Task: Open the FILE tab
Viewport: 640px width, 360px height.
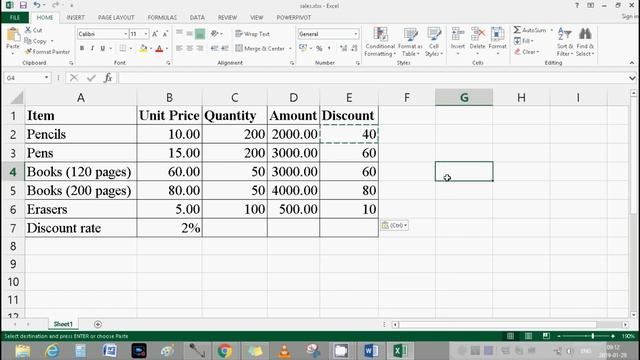Action: tap(15, 18)
